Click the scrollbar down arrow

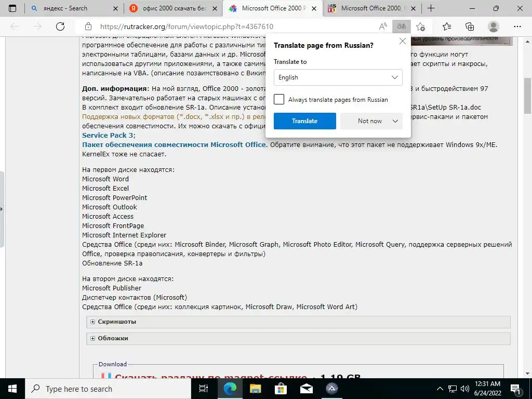[527, 374]
